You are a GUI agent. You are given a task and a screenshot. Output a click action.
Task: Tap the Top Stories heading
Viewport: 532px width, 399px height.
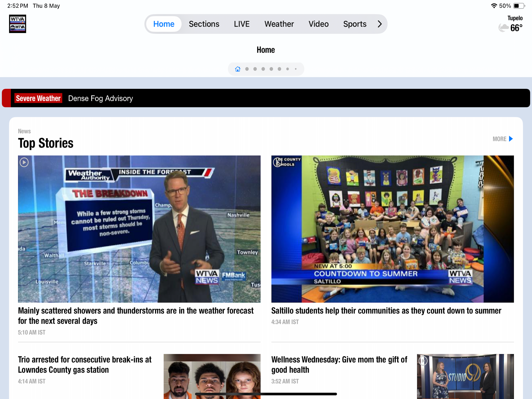point(46,143)
